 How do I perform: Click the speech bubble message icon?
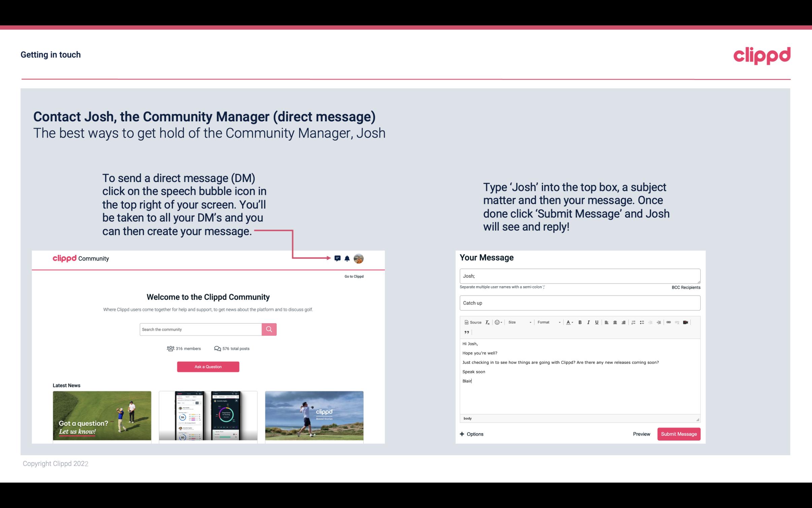[x=338, y=258]
